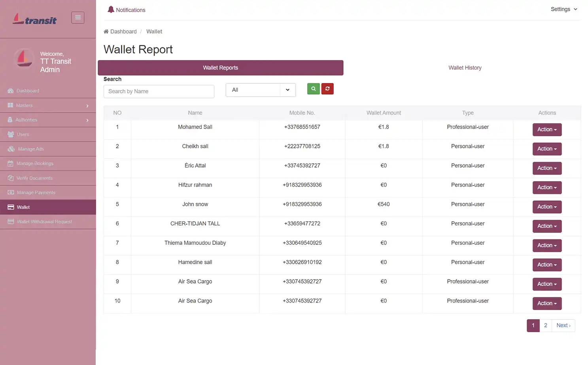This screenshot has width=588, height=365.
Task: Select the Manage Bookings calendar icon
Action: click(10, 163)
